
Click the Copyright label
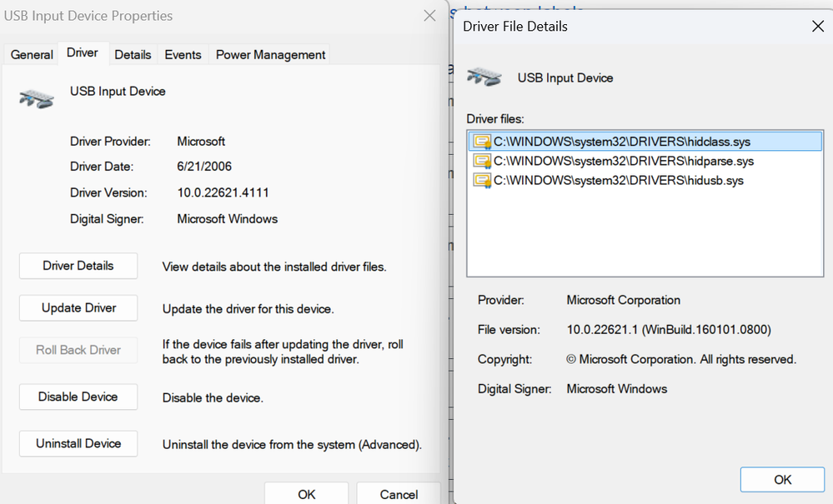504,359
